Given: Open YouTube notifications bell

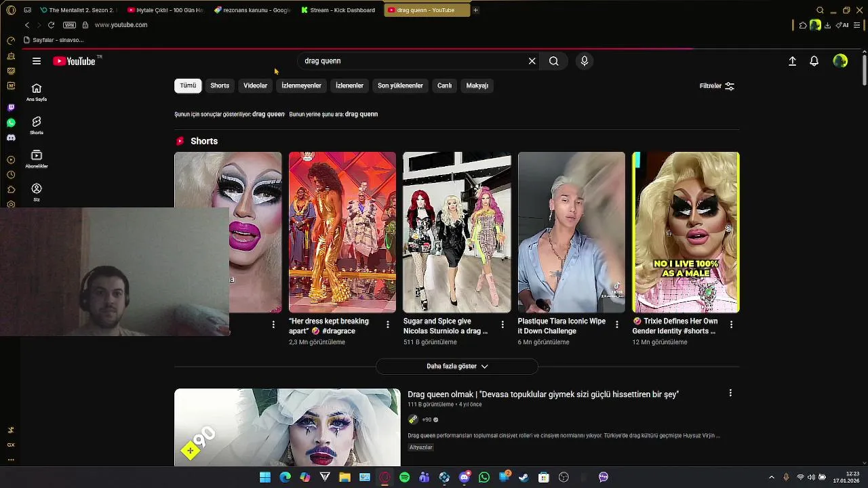Looking at the screenshot, I should [x=814, y=61].
